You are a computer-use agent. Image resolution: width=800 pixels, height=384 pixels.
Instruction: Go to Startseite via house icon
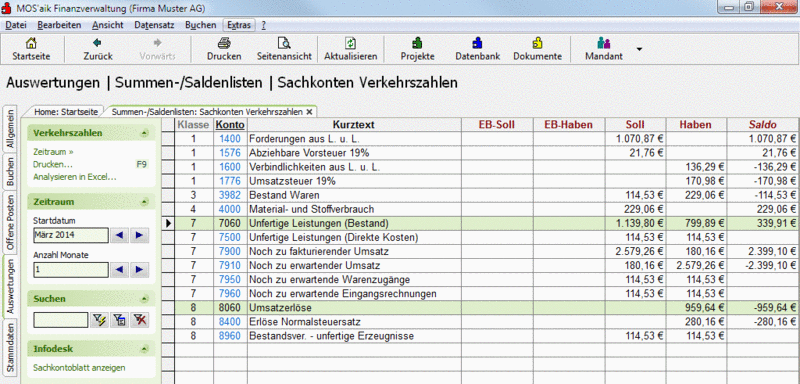point(31,43)
